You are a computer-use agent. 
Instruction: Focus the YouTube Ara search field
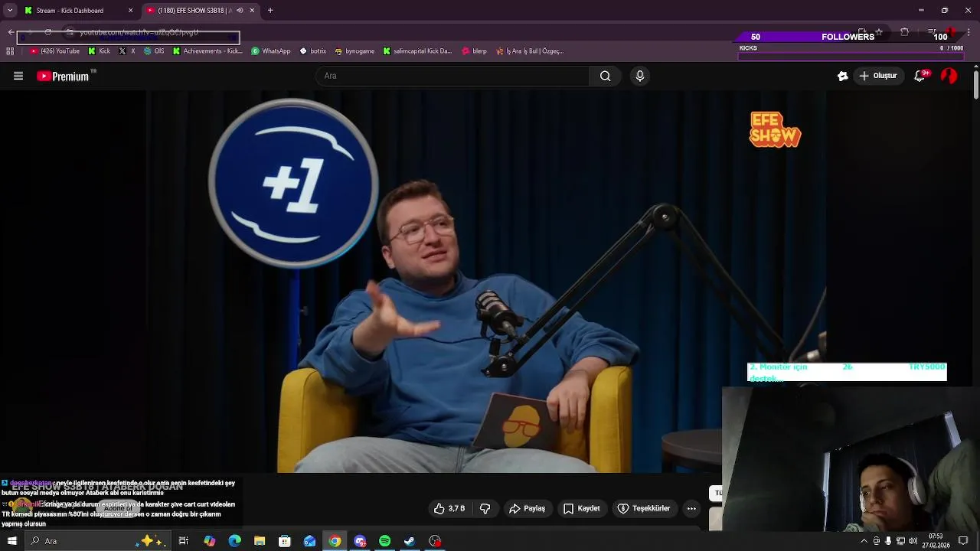[x=452, y=76]
